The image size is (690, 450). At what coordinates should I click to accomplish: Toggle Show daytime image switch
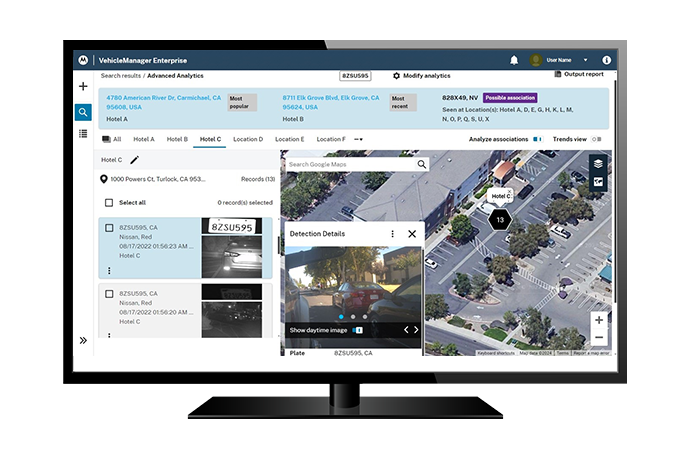[x=358, y=329]
